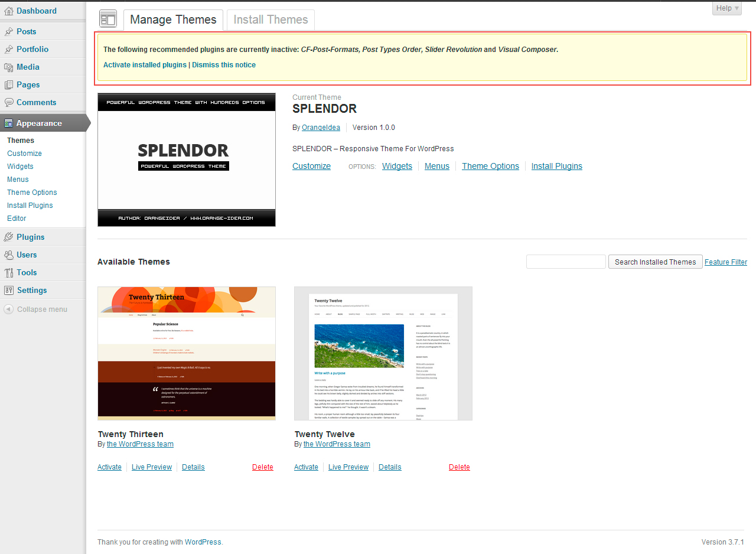Click the Media library icon
Viewport: 756px width, 554px height.
point(9,67)
